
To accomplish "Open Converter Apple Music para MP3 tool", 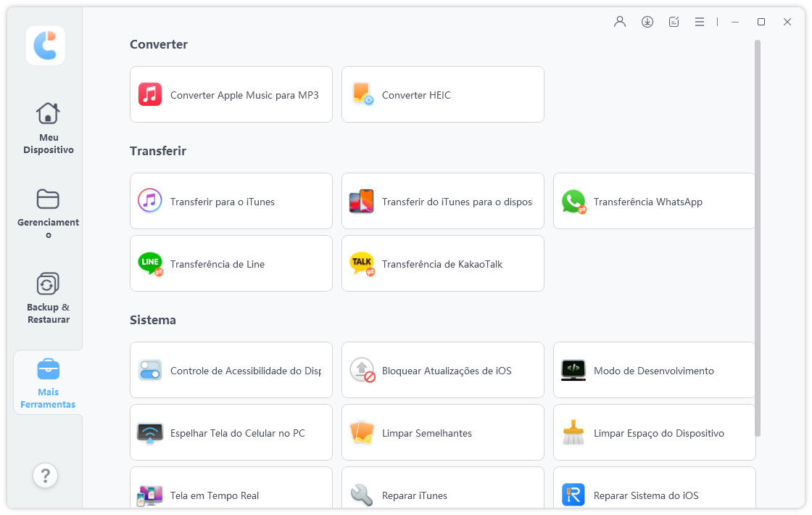I will [231, 94].
